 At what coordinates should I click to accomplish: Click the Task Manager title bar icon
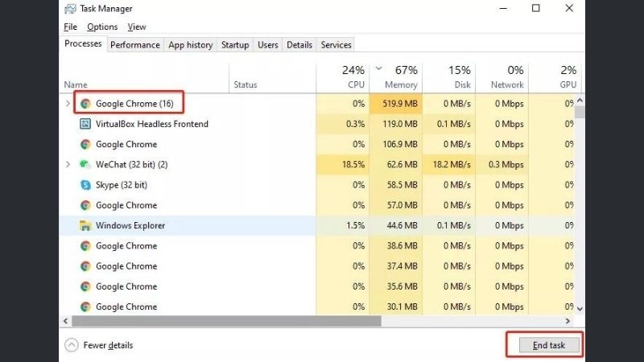point(70,9)
